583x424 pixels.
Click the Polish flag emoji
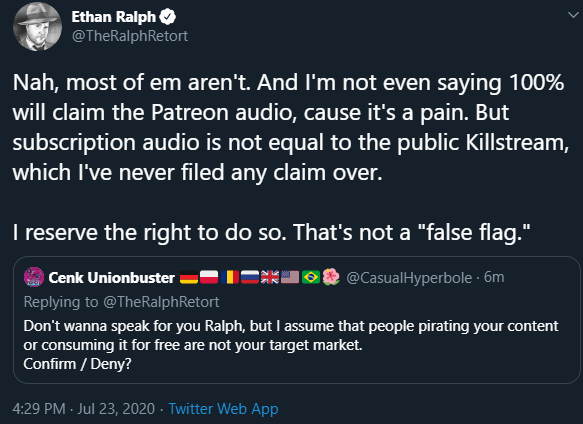click(209, 277)
